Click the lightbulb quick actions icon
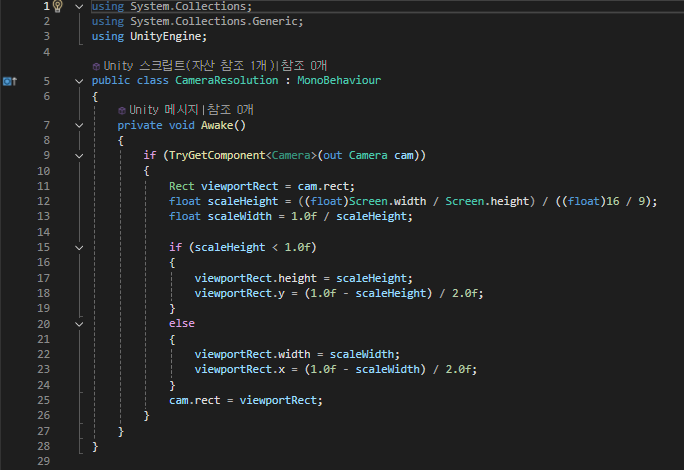 58,6
